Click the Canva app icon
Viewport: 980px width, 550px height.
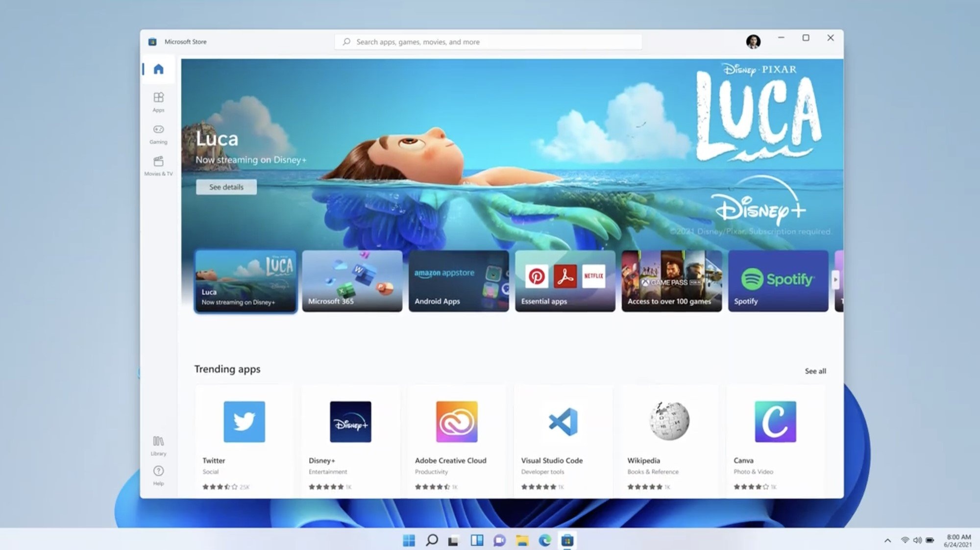click(775, 422)
